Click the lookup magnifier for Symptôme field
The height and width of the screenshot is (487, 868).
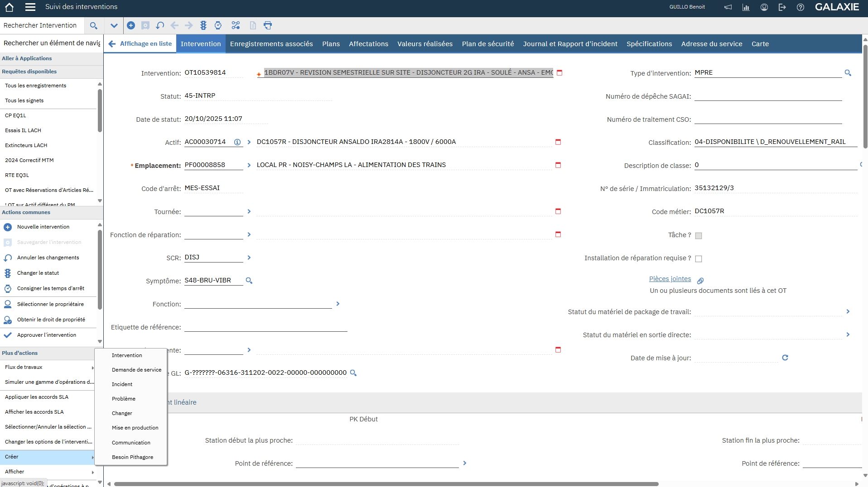pos(249,281)
